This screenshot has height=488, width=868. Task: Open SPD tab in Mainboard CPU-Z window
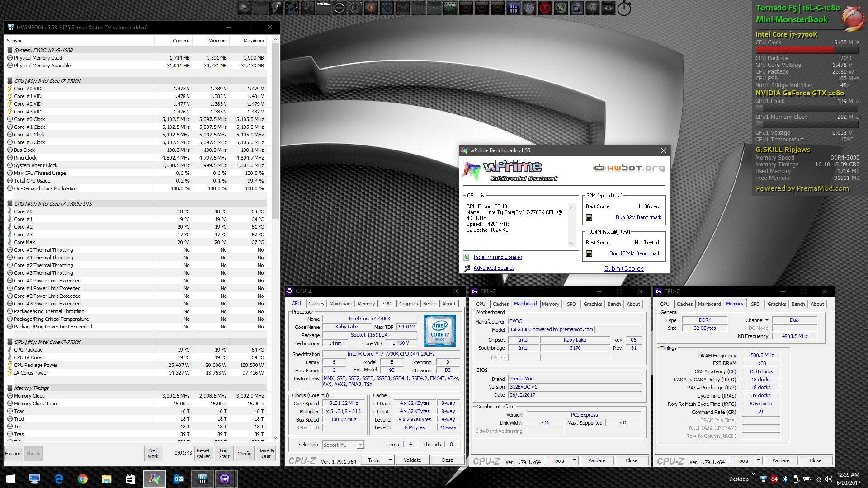[571, 304]
